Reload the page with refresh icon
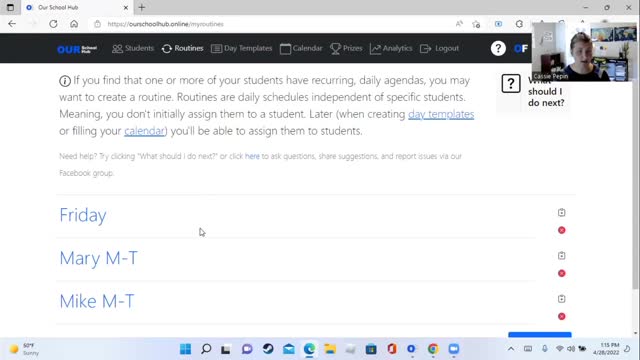 pos(53,24)
